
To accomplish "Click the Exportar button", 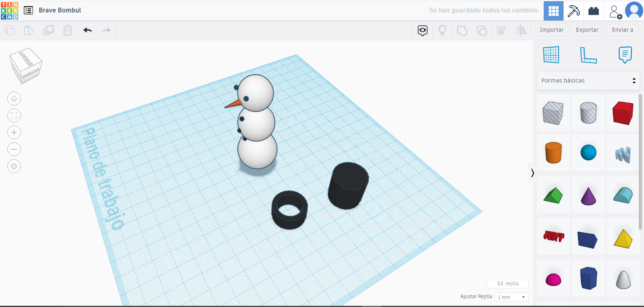I will point(587,30).
